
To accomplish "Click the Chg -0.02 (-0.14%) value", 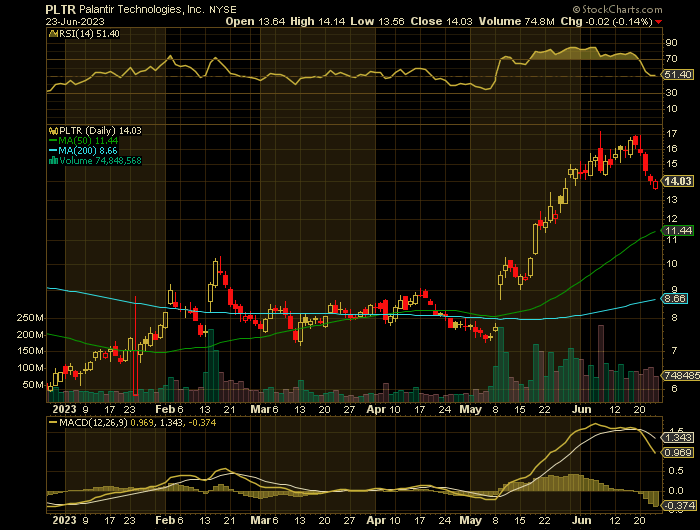I will 606,21.
